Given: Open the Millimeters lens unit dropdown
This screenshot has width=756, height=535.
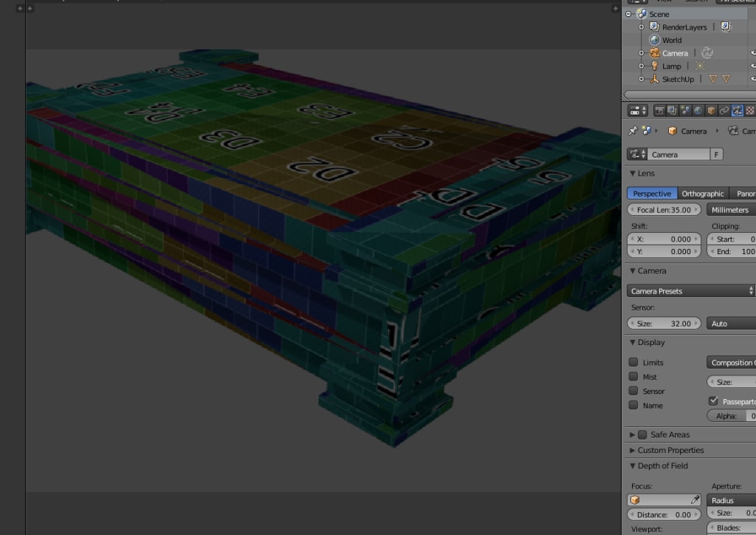Looking at the screenshot, I should (x=731, y=210).
